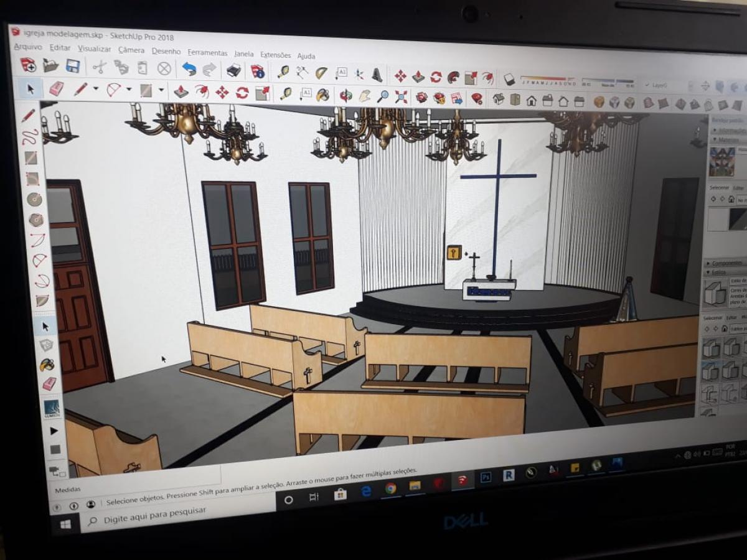Switch to the Iso standard view
Screen dimensions: 747x560
click(499, 99)
